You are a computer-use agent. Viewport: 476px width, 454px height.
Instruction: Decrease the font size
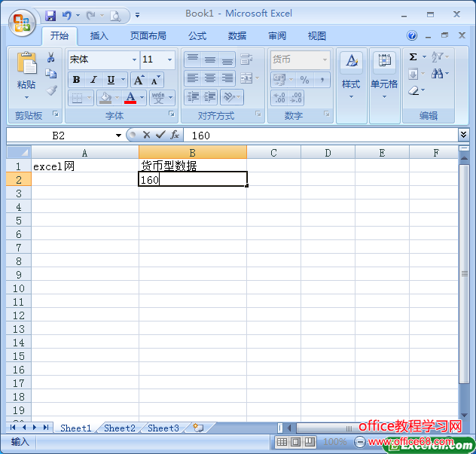[x=155, y=80]
